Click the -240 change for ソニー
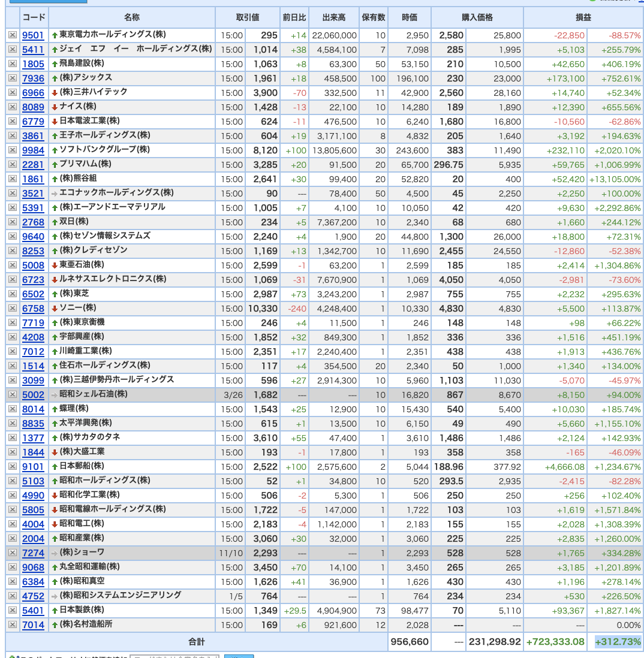 [x=297, y=309]
